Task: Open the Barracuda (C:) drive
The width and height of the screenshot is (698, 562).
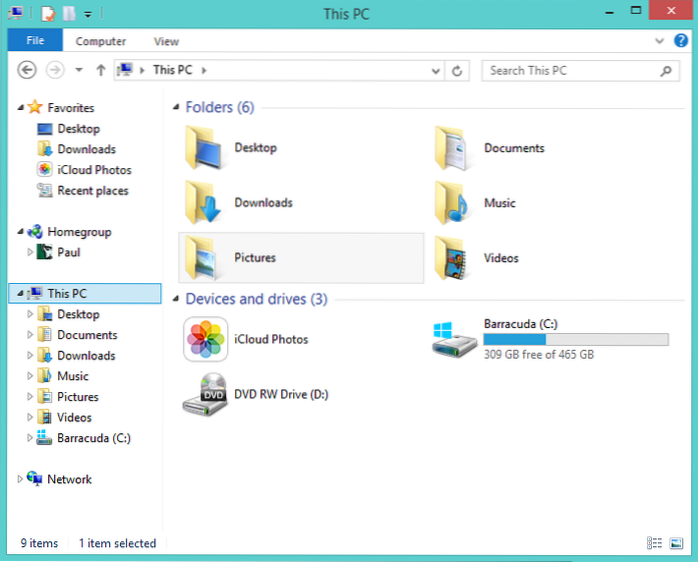Action: pyautogui.click(x=455, y=340)
